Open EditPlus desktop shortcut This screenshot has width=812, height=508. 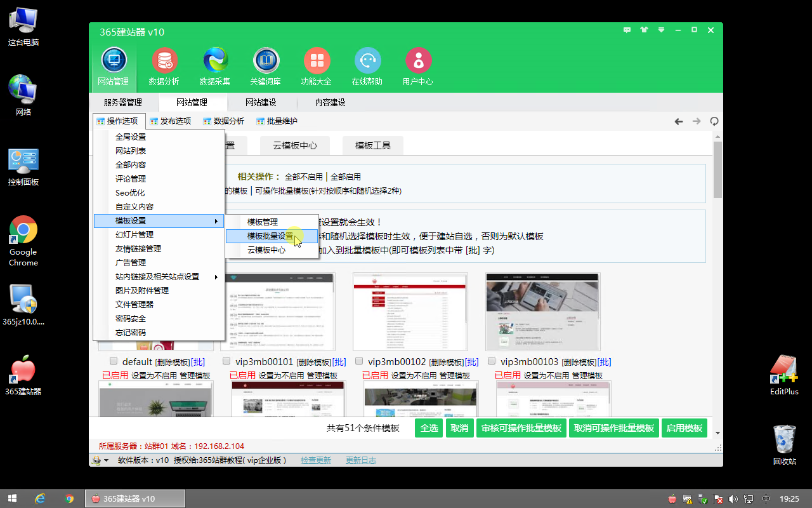pos(784,375)
